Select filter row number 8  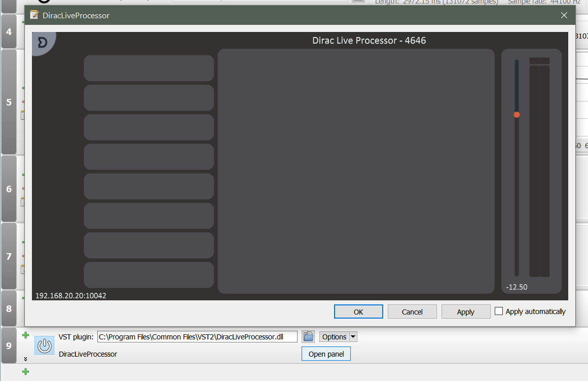[9, 308]
